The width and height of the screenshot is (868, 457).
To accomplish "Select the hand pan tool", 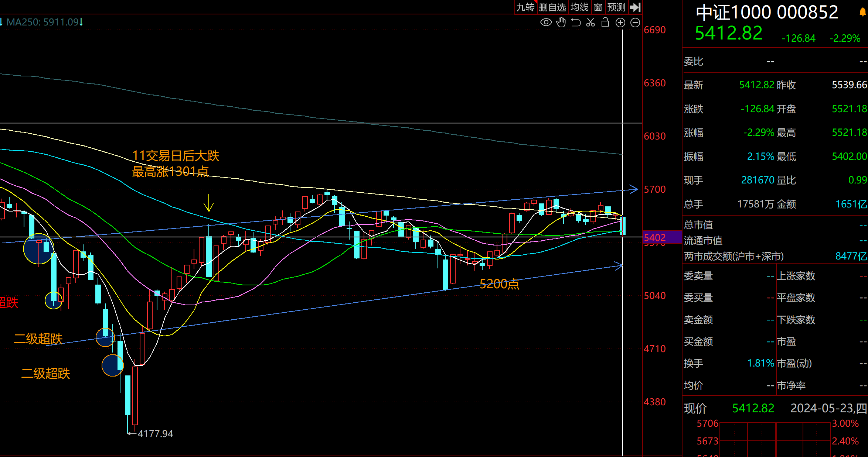I will (561, 23).
